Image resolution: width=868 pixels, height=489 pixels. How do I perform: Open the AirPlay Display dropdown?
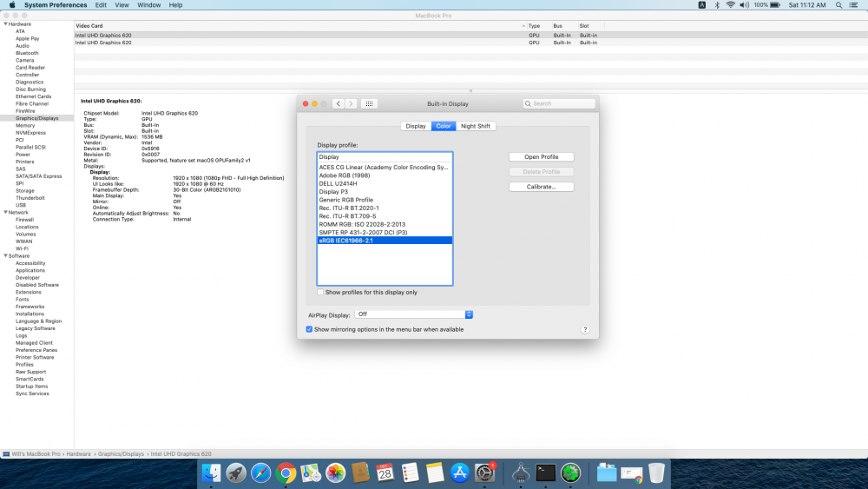(x=413, y=314)
